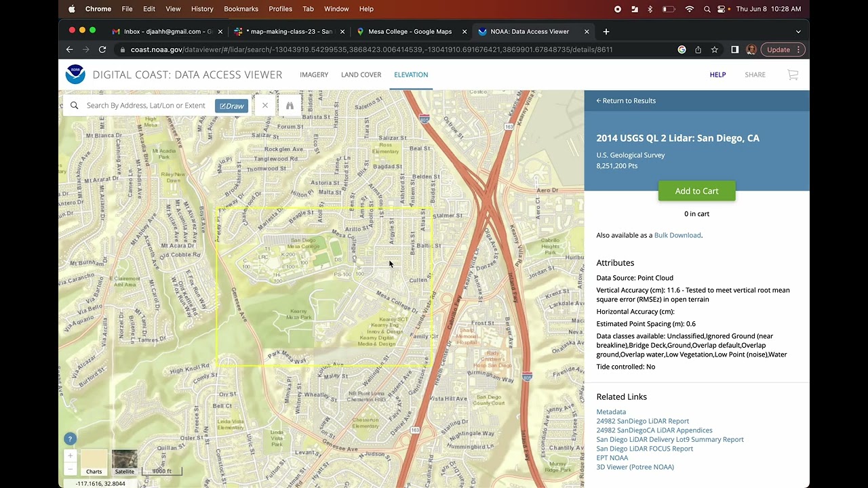Click the screen recording stop icon in menu bar

coord(617,9)
